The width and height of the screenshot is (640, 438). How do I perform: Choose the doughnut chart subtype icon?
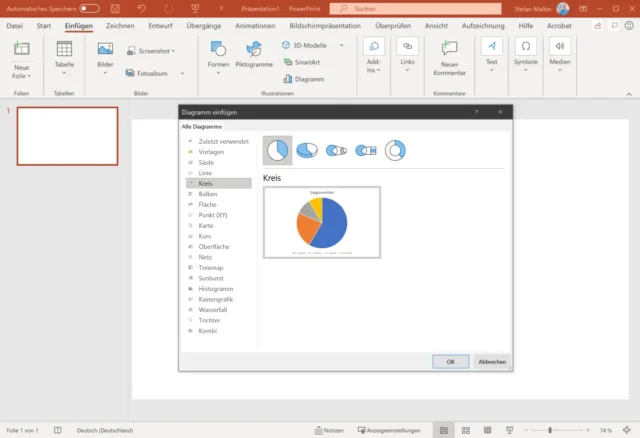395,150
